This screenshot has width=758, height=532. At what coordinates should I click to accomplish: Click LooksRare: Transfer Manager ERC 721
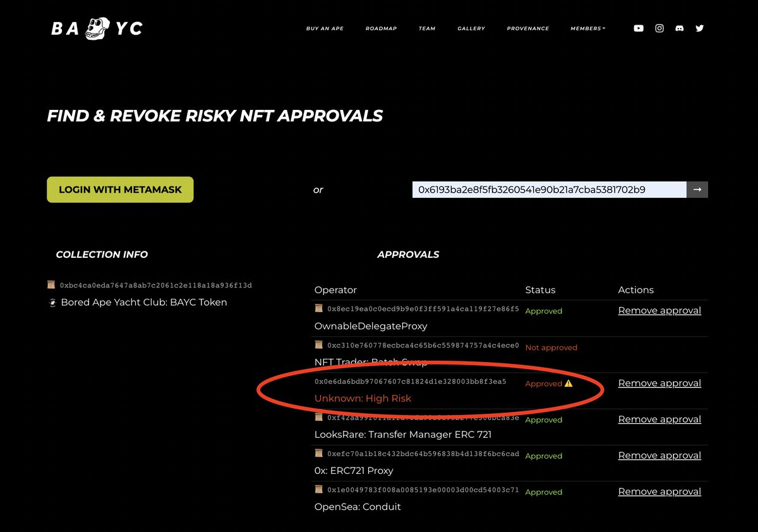tap(403, 434)
